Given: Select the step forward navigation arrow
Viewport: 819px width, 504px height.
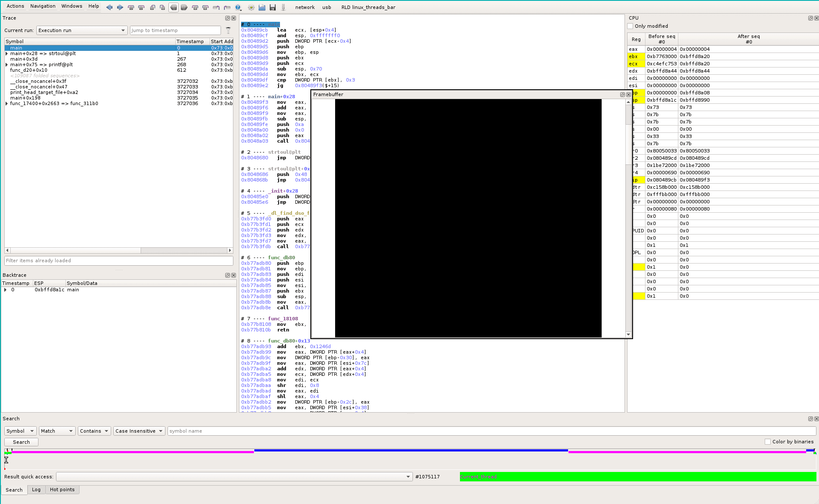Looking at the screenshot, I should point(120,7).
